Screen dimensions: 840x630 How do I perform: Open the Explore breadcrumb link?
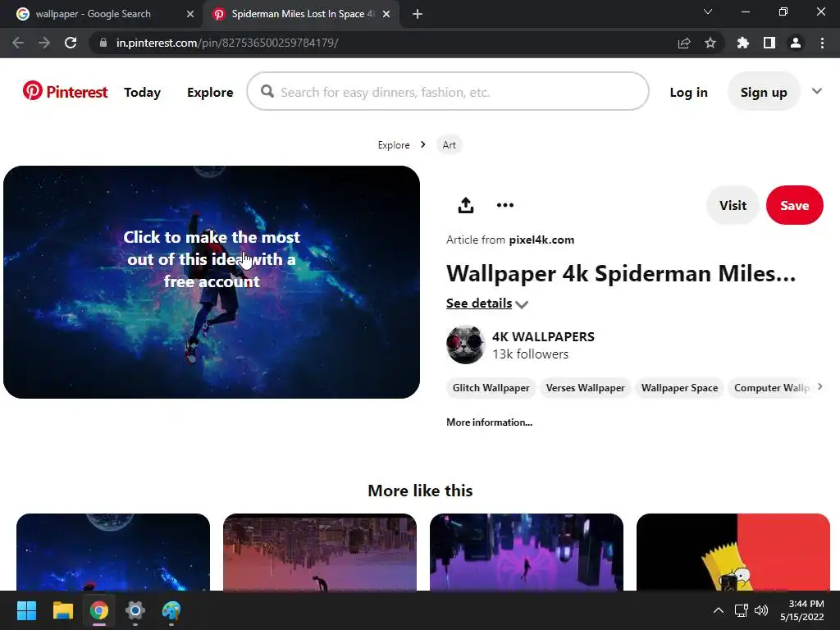pos(394,144)
